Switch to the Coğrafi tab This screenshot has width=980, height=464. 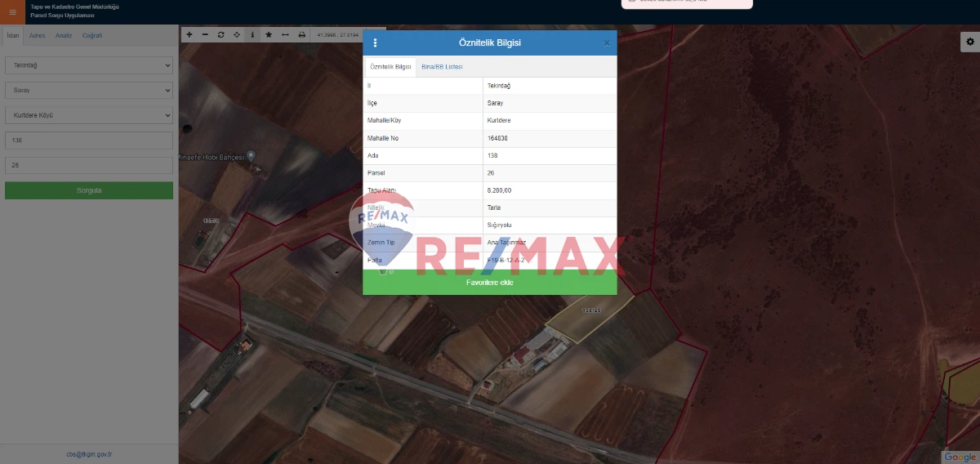tap(92, 36)
